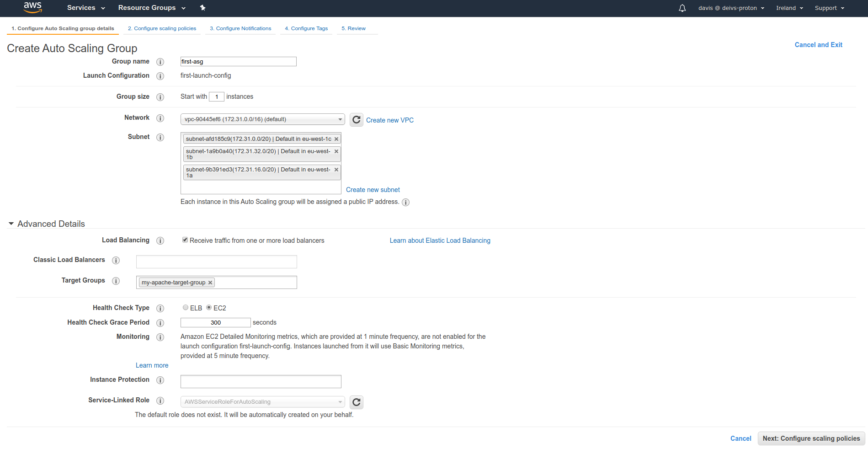Focus the Health Check Grace Period field
Screen dimensions: 868x449
point(216,322)
